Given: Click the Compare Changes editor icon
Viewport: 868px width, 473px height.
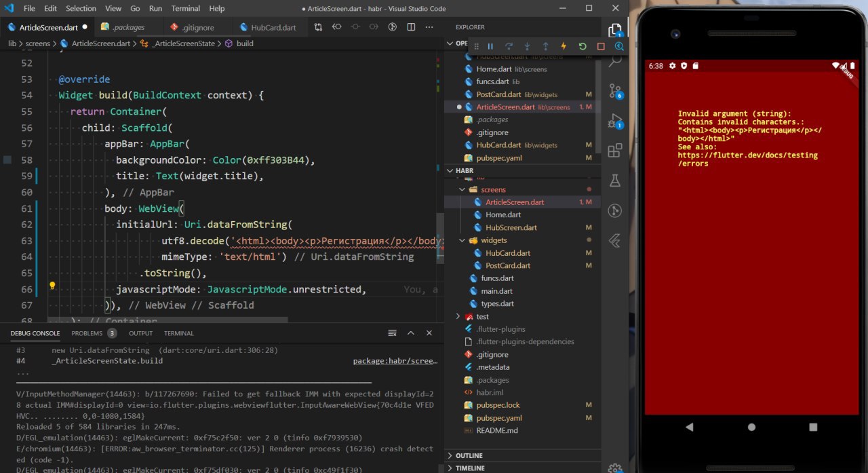Looking at the screenshot, I should (x=319, y=27).
